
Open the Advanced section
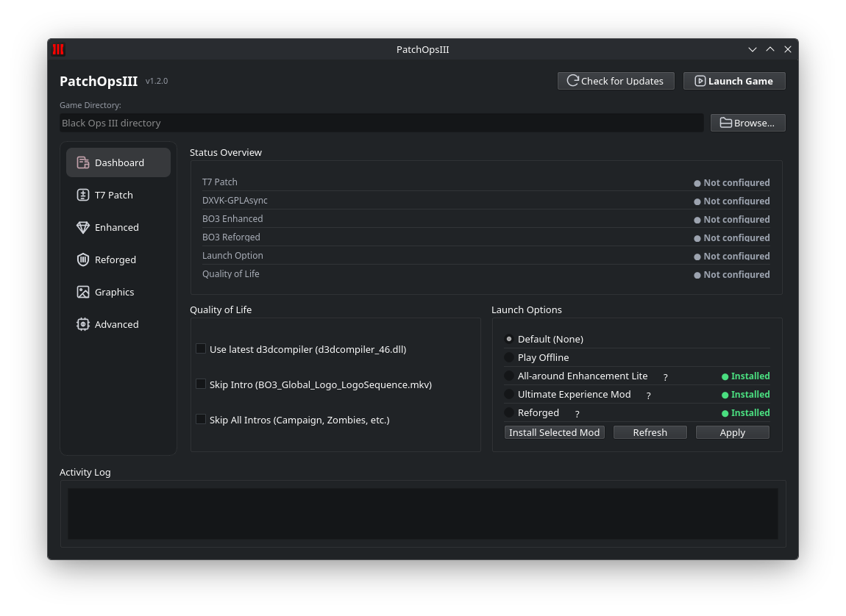tap(83, 323)
